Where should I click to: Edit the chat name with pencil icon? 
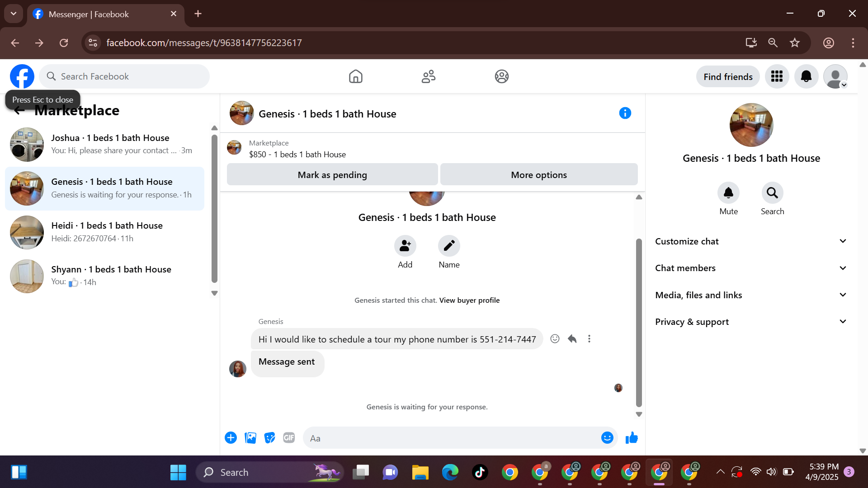coord(449,246)
